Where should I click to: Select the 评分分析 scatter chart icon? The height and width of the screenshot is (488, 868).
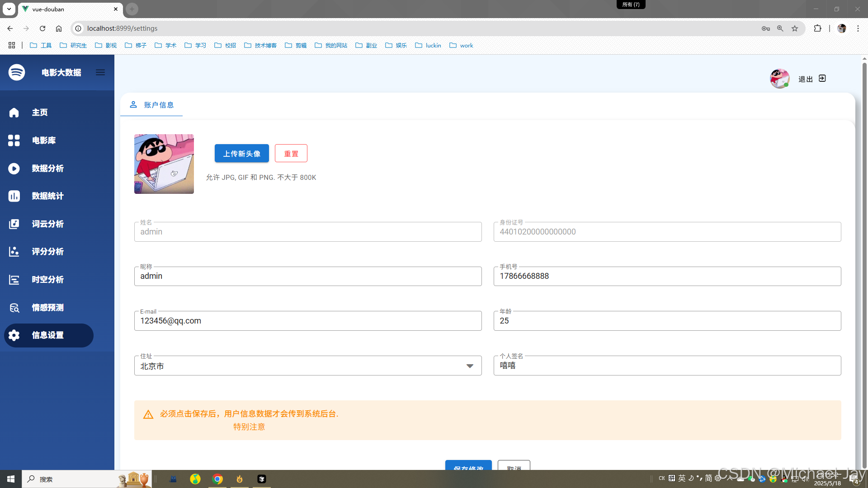tap(14, 252)
